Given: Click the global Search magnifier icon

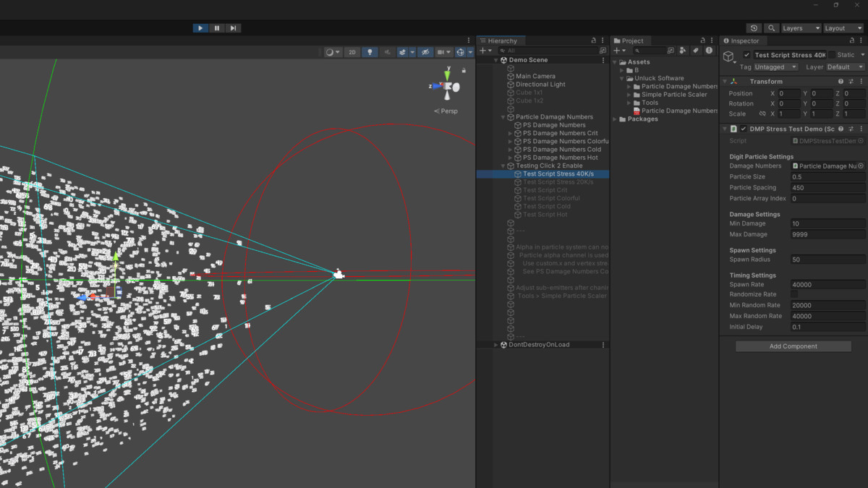Looking at the screenshot, I should 772,28.
